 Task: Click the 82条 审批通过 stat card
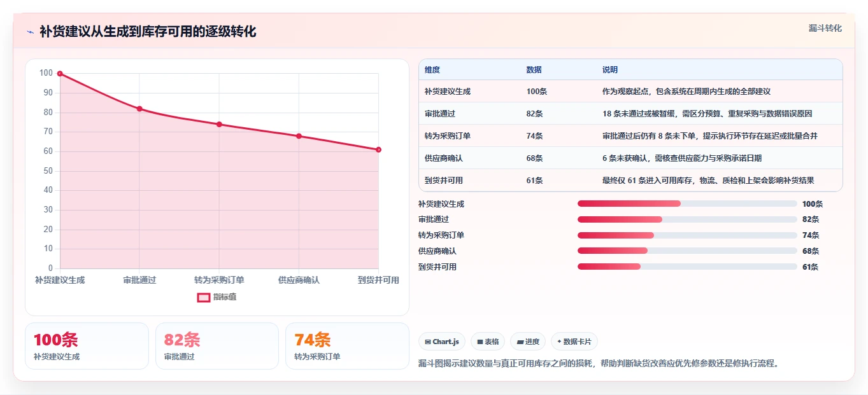[217, 346]
